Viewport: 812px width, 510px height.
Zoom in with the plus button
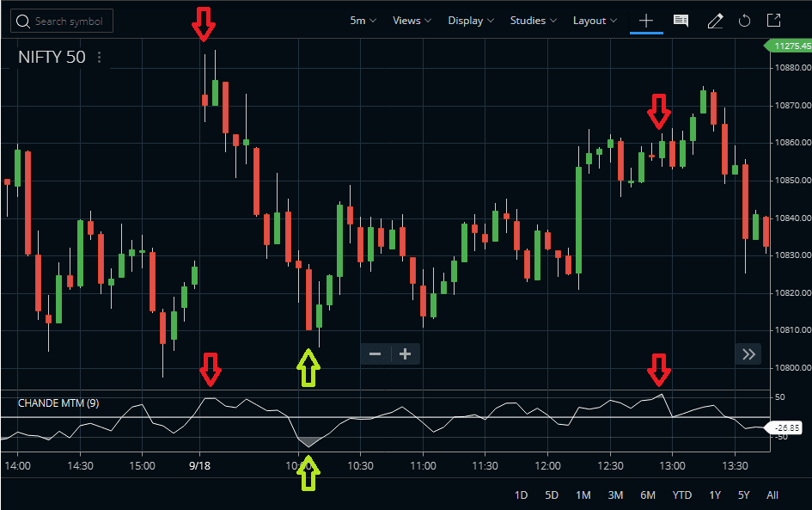click(x=405, y=354)
